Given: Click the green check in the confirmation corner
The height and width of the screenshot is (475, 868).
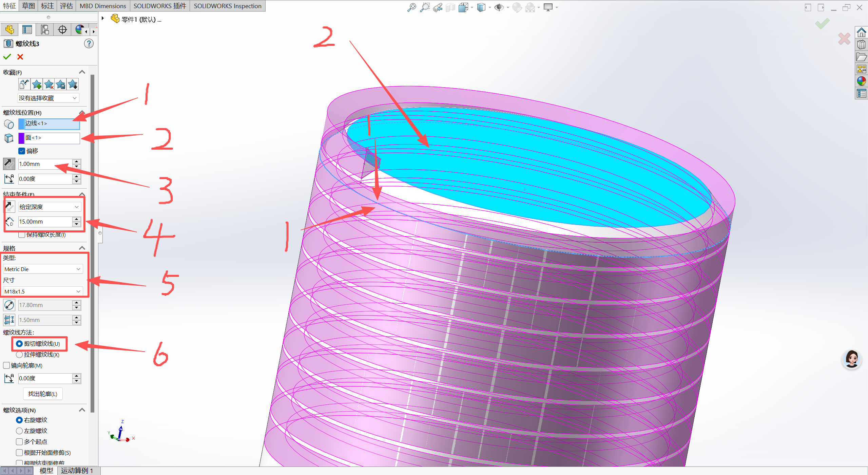Looking at the screenshot, I should [x=822, y=24].
